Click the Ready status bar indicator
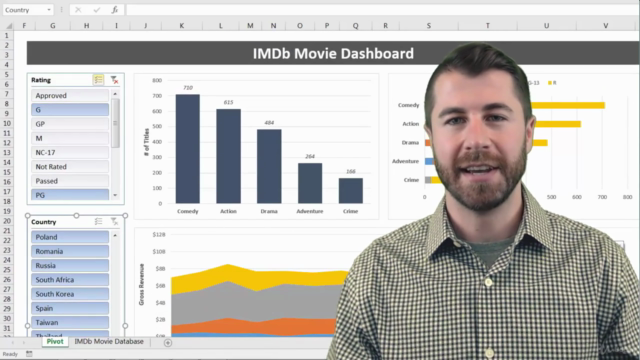The image size is (640, 360). point(10,354)
